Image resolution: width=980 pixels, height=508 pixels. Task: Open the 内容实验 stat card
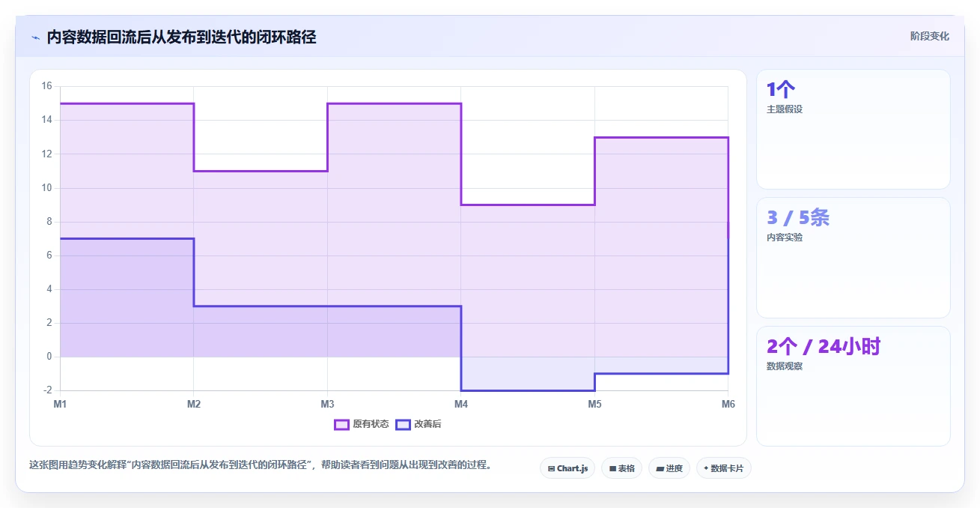[x=853, y=258]
